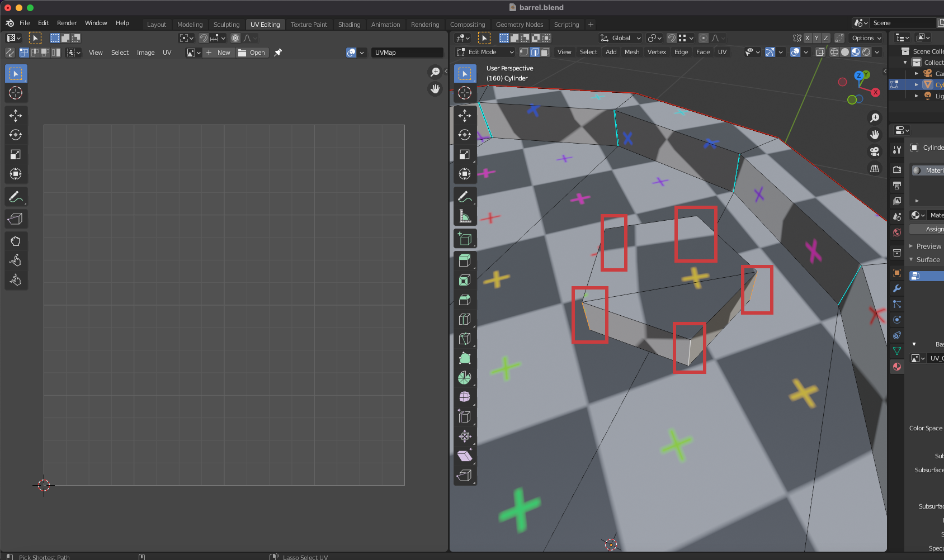Toggle snapping in UV editor
The image size is (944, 560).
[x=204, y=38]
